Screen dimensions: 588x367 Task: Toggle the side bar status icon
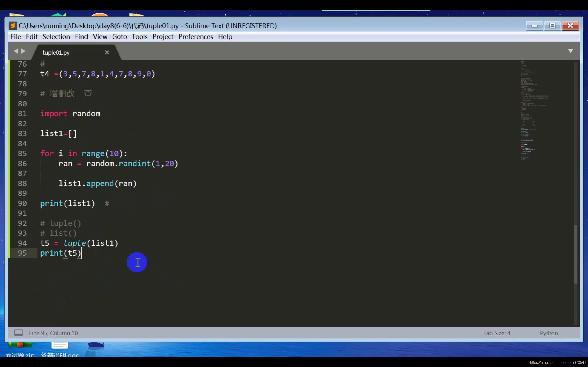tap(18, 333)
